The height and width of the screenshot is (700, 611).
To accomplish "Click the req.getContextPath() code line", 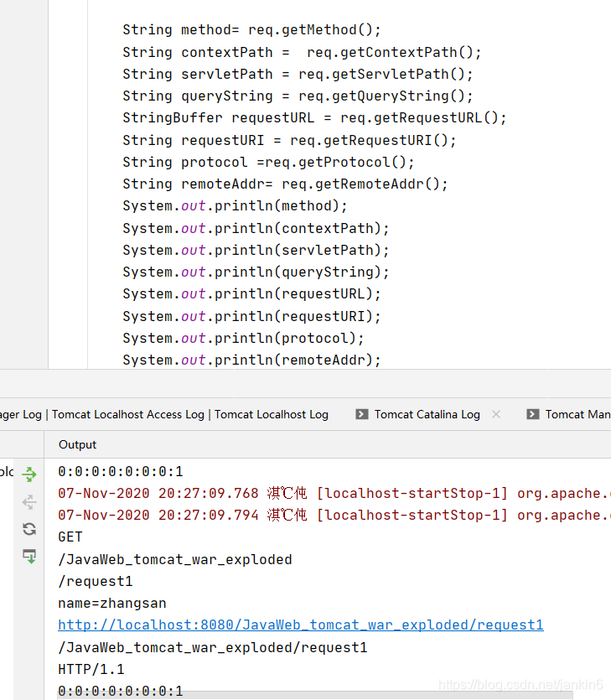I will [303, 52].
